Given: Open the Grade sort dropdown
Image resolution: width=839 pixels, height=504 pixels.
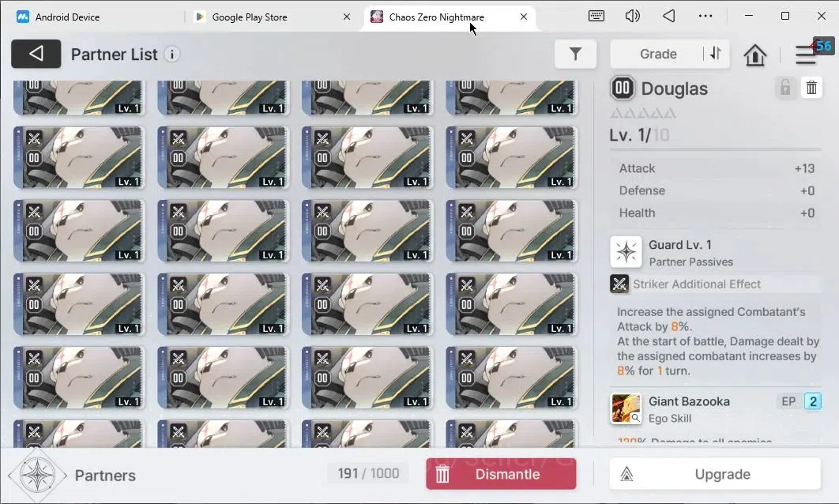Looking at the screenshot, I should (x=658, y=54).
